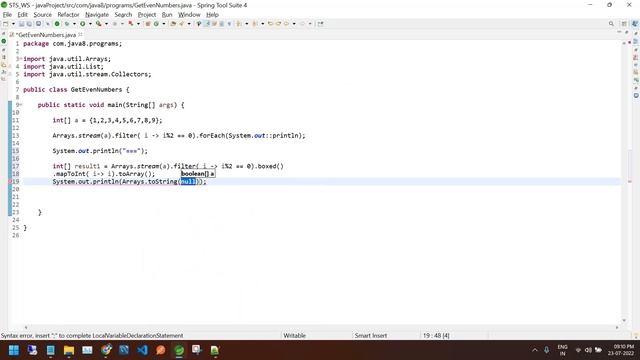Screen dimensions: 640x360
Task: Click the red error mark in overview ruler
Action: 630,181
